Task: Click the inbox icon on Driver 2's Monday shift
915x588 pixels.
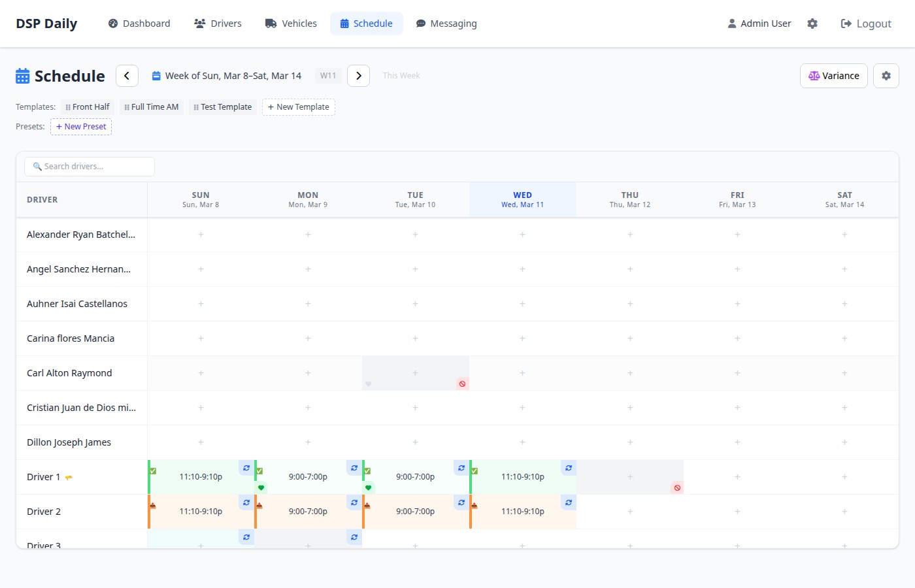Action: pos(259,505)
